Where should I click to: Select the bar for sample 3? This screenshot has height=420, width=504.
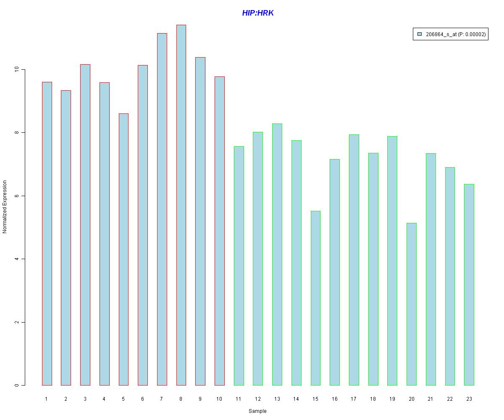click(x=85, y=225)
